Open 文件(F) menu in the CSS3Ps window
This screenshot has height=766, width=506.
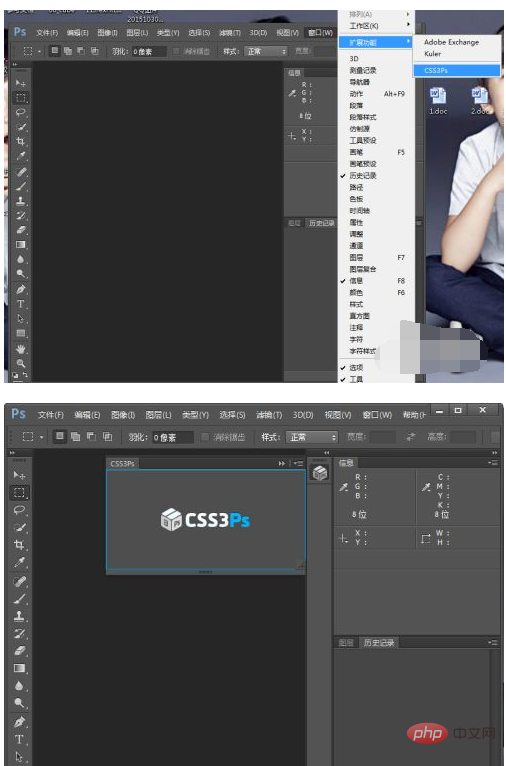[x=51, y=415]
